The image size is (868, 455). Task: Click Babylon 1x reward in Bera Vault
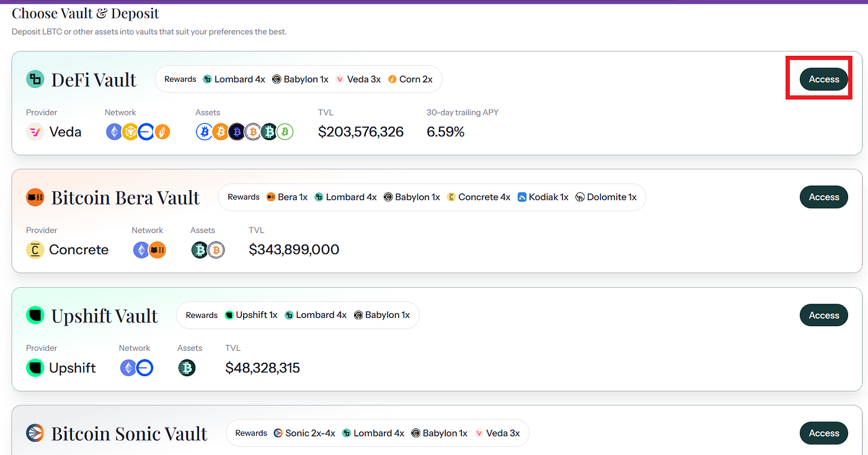(x=412, y=197)
